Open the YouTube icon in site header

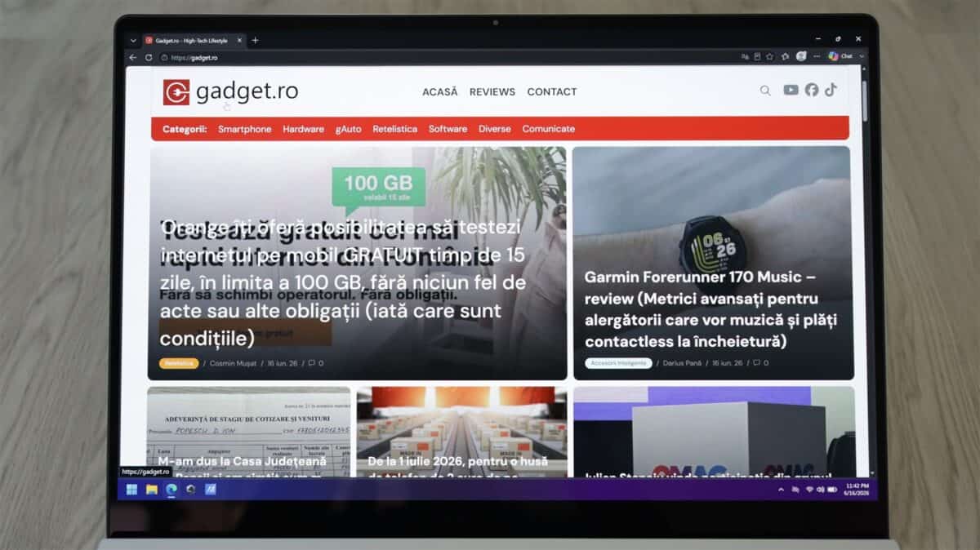click(791, 90)
